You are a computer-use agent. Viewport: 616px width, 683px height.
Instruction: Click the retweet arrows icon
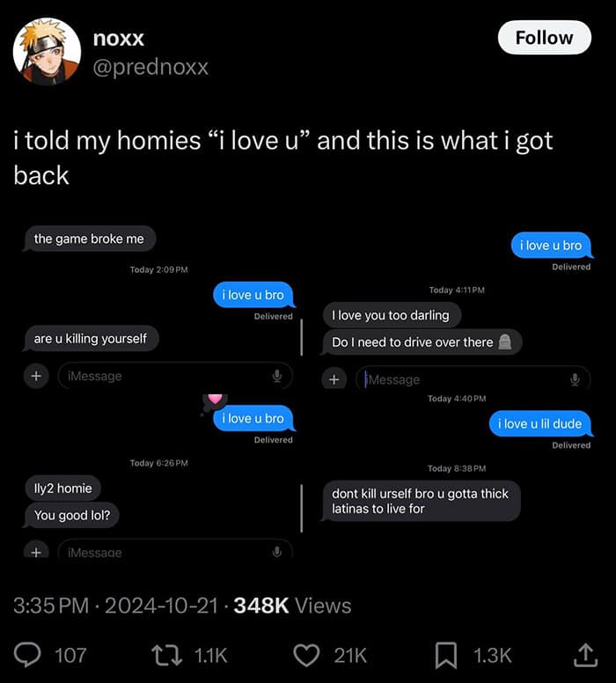(x=166, y=655)
